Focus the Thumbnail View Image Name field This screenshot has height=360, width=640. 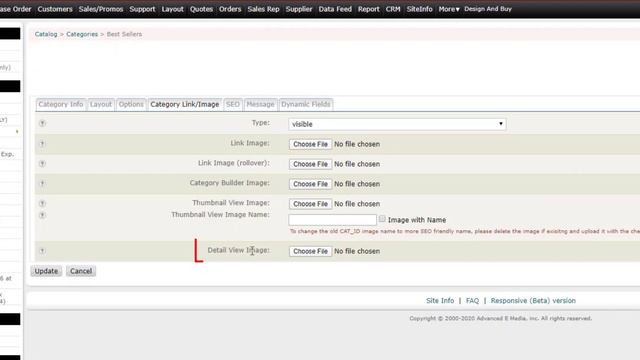[x=332, y=220]
